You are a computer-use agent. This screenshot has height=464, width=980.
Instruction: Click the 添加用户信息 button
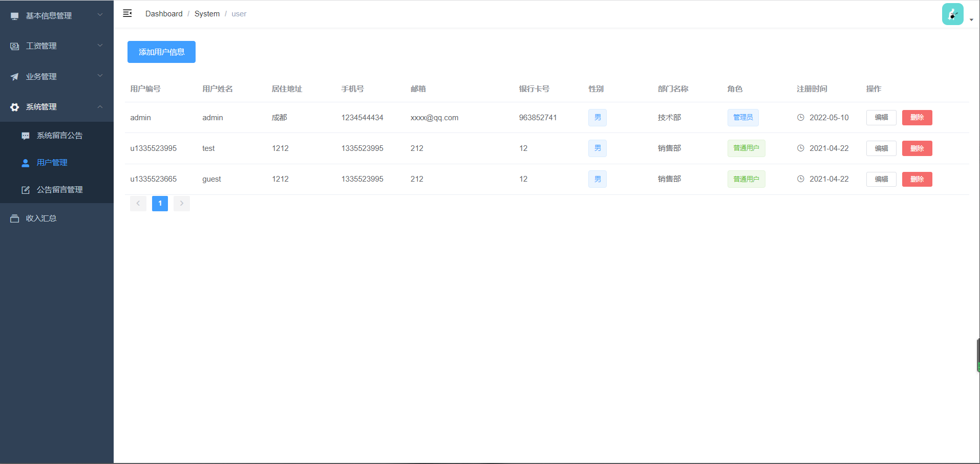pyautogui.click(x=161, y=52)
